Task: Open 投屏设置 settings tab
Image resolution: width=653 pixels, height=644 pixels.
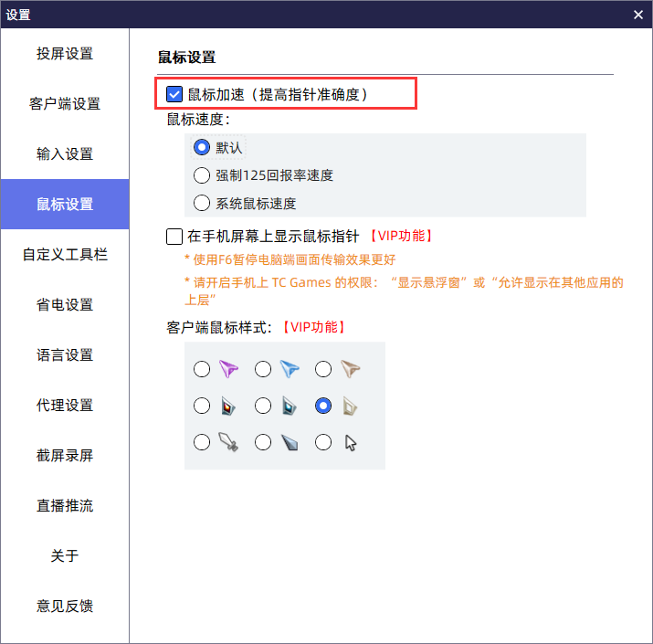Action: tap(65, 54)
